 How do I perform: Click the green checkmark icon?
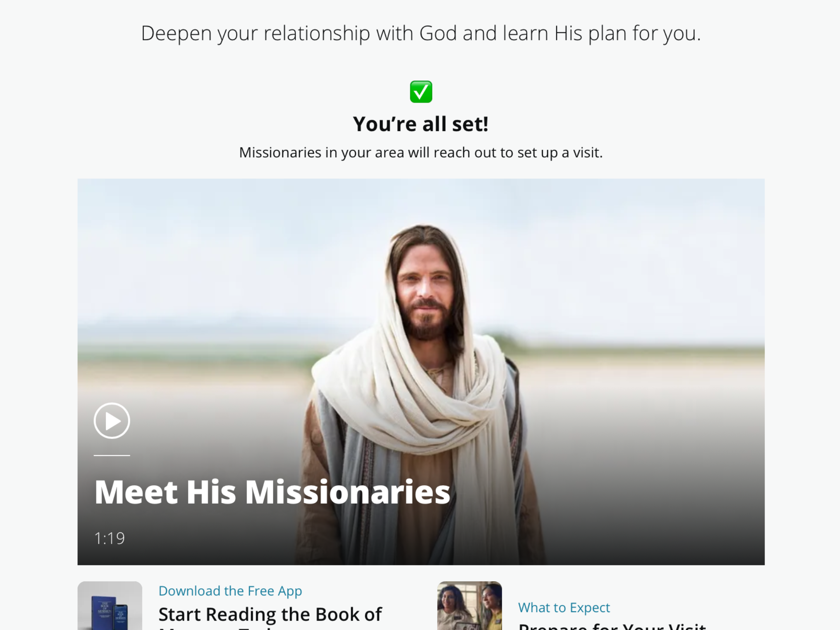coord(421,92)
